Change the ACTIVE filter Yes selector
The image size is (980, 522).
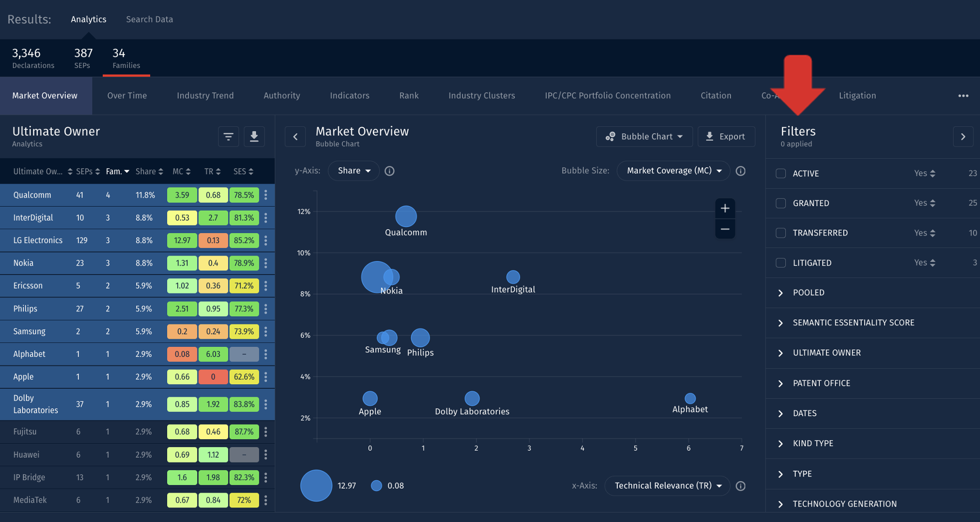point(925,173)
